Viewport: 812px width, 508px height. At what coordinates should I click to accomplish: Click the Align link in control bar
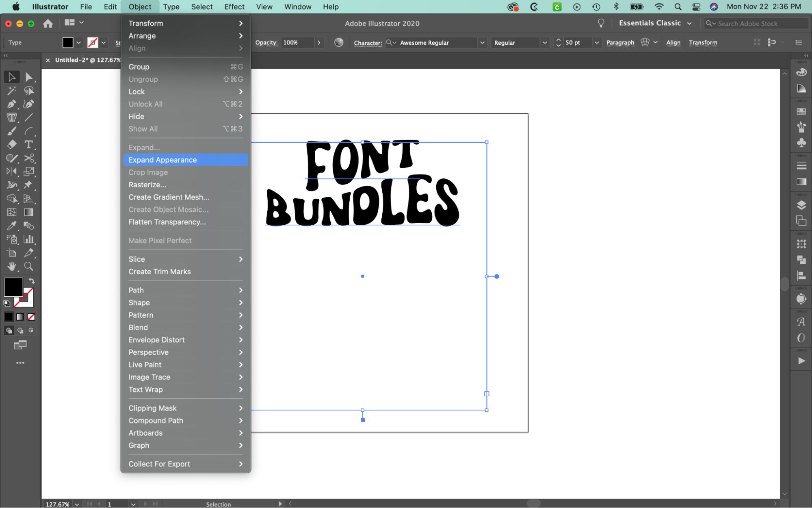point(673,42)
